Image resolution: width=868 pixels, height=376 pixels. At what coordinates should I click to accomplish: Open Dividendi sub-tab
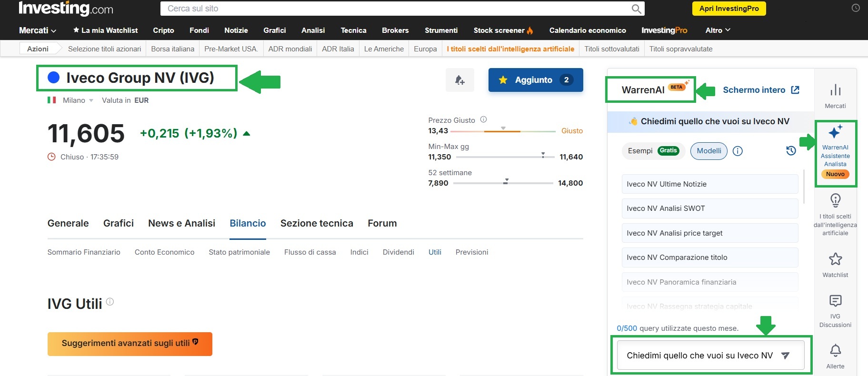(x=399, y=252)
